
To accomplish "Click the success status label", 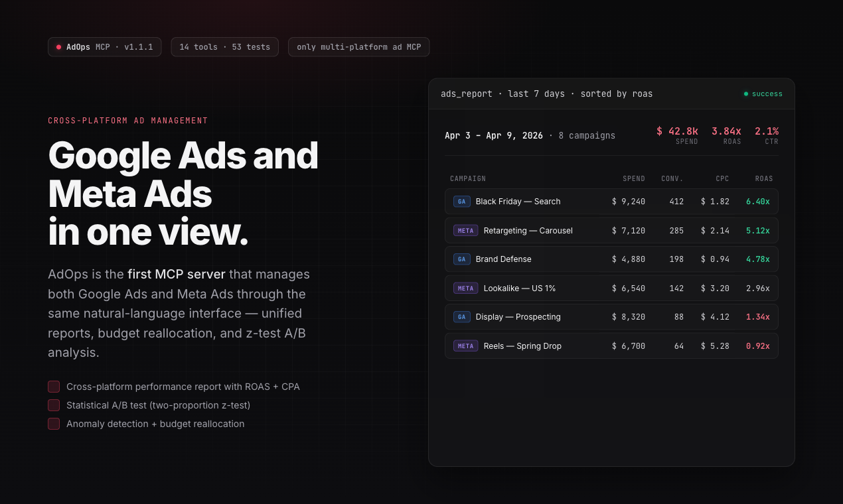I will [x=767, y=94].
